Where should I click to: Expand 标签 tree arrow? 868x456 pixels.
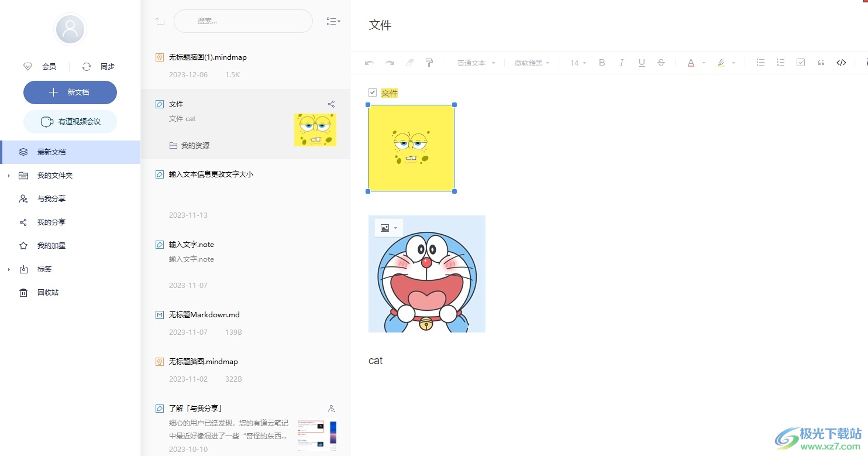click(x=9, y=269)
